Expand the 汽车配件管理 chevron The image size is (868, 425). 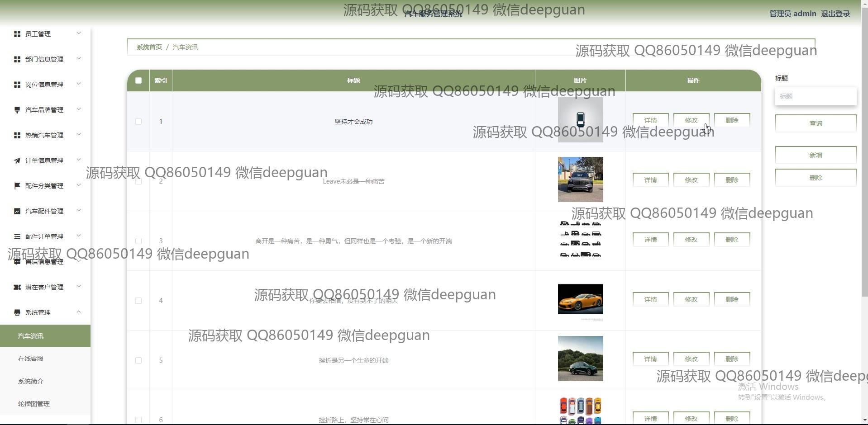(79, 210)
